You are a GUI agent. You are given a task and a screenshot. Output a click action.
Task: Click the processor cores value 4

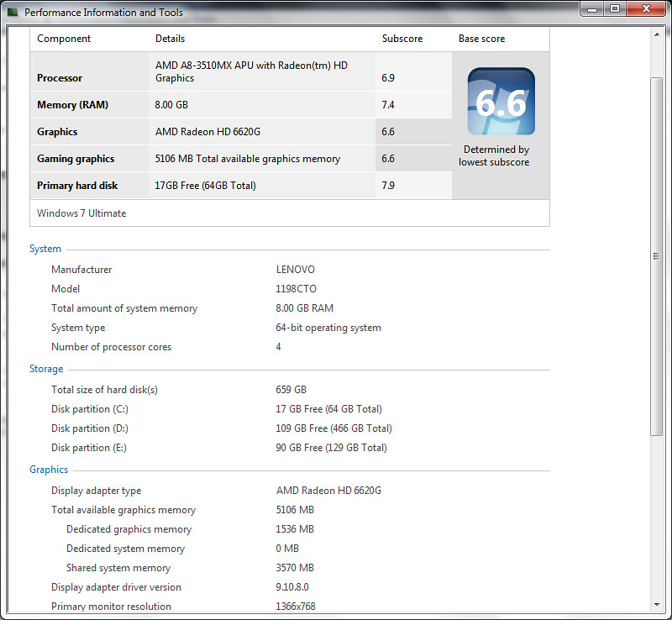pos(279,347)
